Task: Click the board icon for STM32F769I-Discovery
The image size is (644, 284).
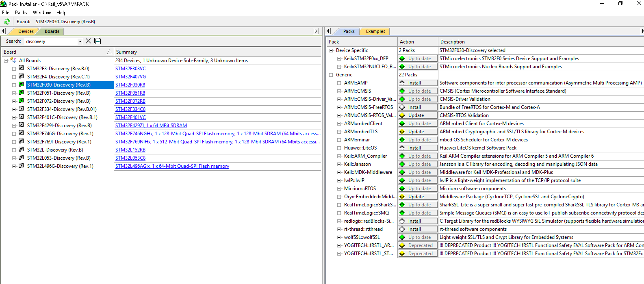Action: 21,141
